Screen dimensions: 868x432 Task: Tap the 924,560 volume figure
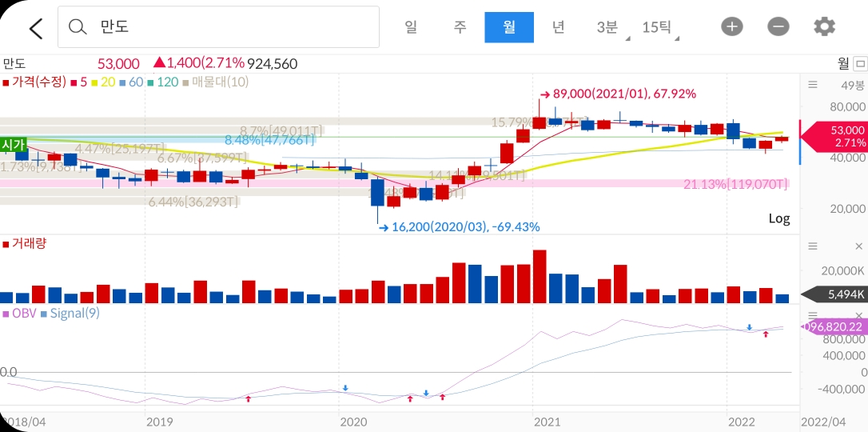[x=273, y=64]
